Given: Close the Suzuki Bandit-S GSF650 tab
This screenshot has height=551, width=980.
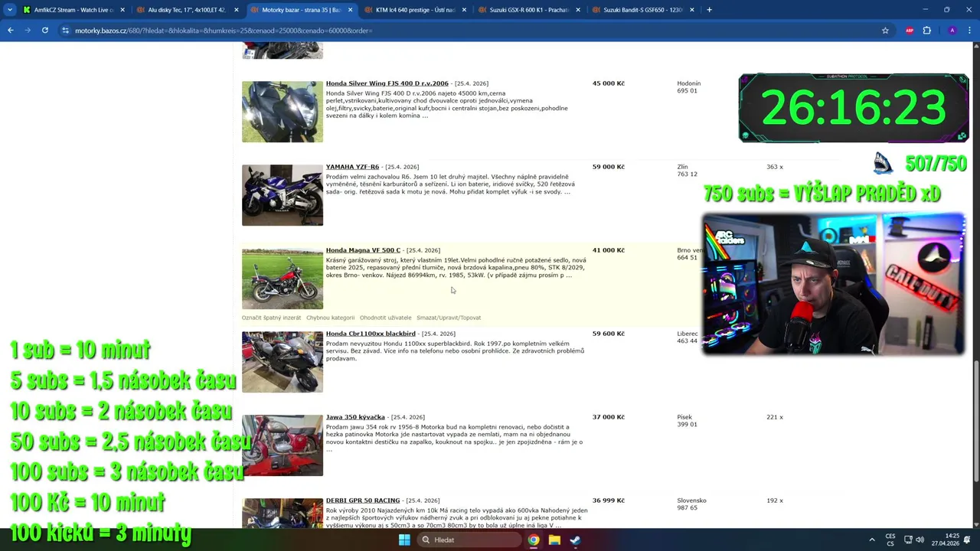Looking at the screenshot, I should (x=692, y=10).
